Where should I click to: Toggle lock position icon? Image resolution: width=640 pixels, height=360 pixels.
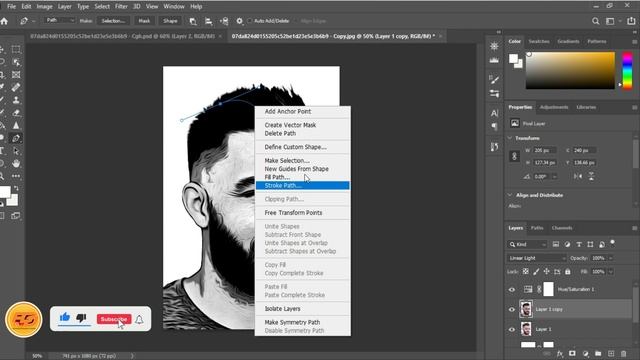[547, 271]
